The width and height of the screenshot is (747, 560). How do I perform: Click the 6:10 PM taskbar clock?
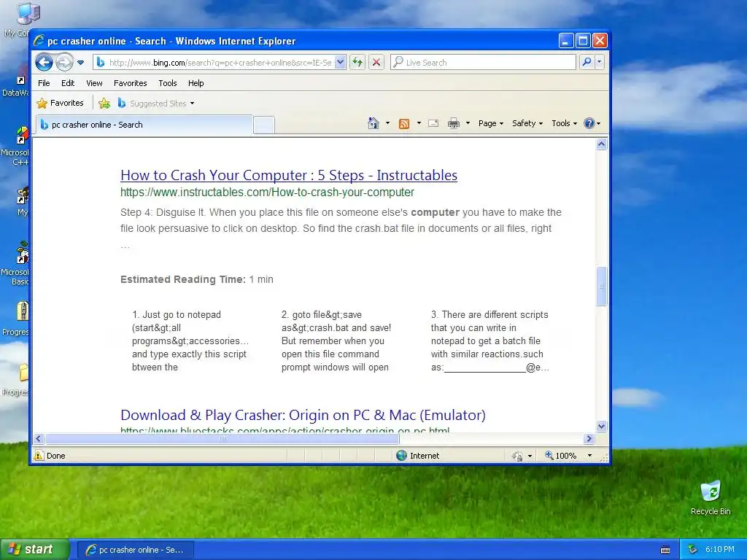[720, 550]
